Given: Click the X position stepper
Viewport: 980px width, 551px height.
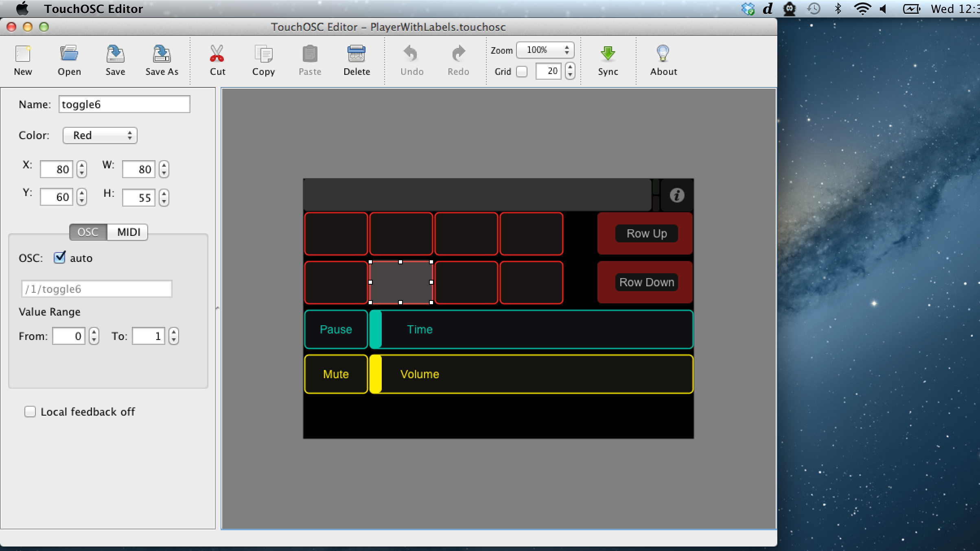Looking at the screenshot, I should [82, 169].
